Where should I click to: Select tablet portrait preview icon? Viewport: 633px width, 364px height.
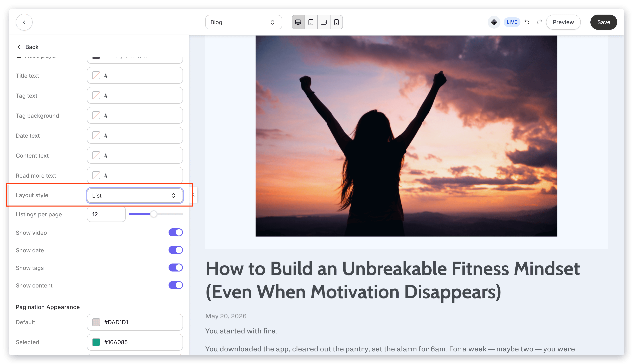pyautogui.click(x=311, y=22)
